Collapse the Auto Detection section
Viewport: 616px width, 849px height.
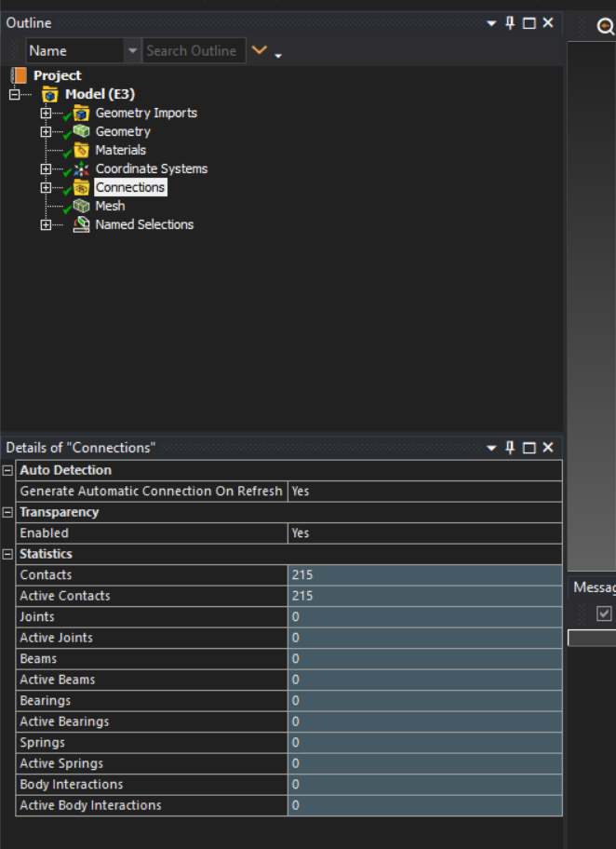pyautogui.click(x=7, y=470)
